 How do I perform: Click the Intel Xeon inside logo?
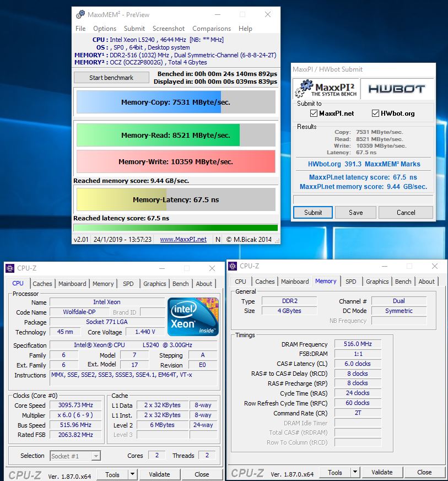point(193,316)
